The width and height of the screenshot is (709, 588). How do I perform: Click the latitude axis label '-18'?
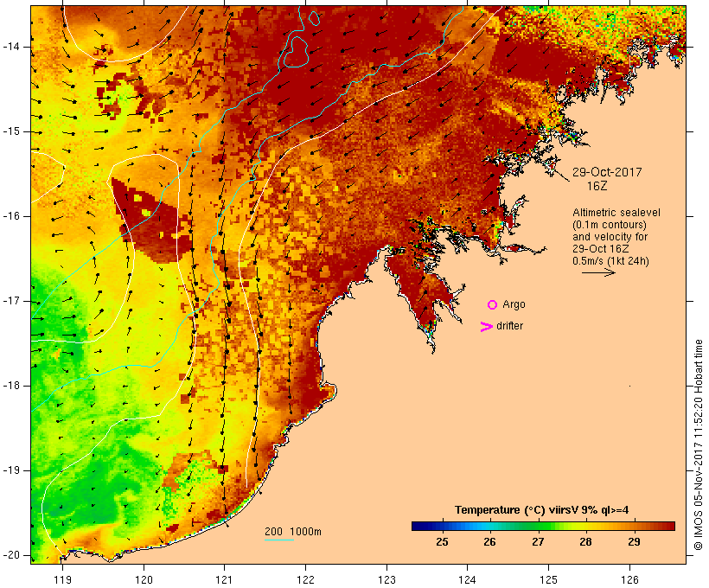point(11,386)
